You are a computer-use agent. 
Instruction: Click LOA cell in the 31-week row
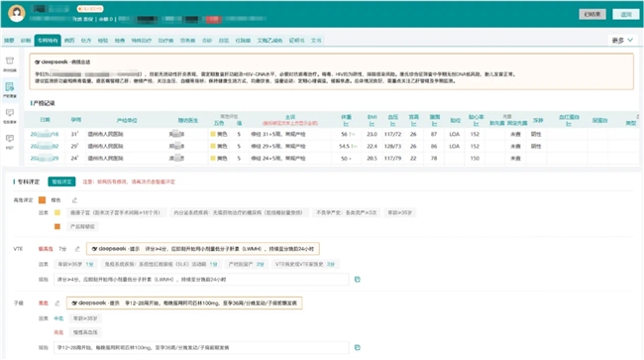pos(454,134)
